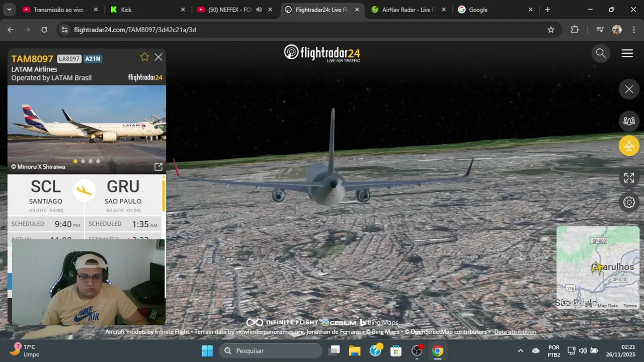Close the Flightradar24 browser tab
This screenshot has height=362, width=644.
(x=357, y=10)
